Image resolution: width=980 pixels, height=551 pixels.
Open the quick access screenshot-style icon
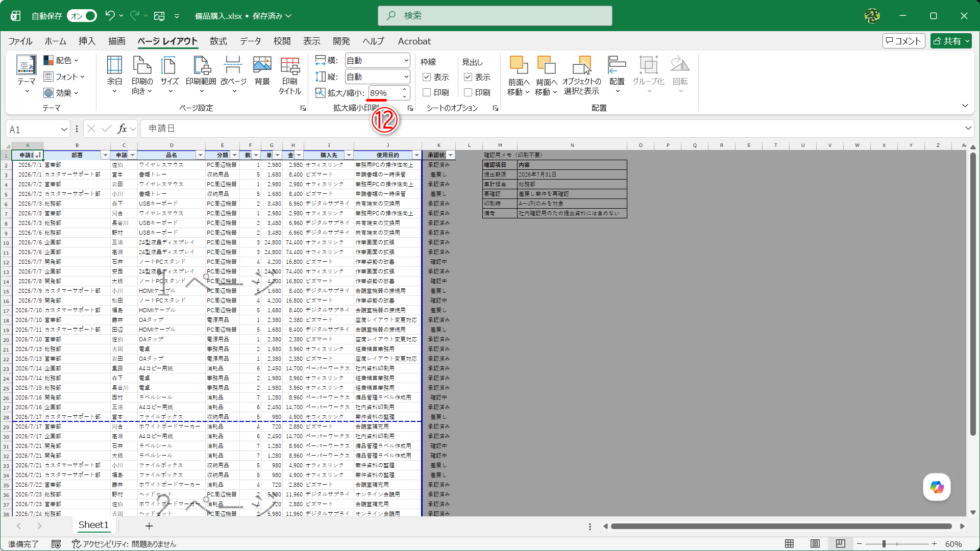click(x=159, y=16)
